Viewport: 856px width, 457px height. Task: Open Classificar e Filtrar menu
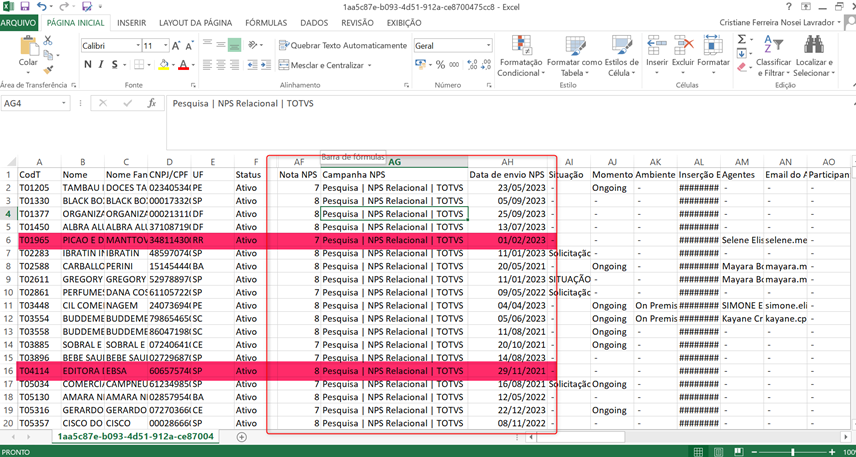click(774, 57)
